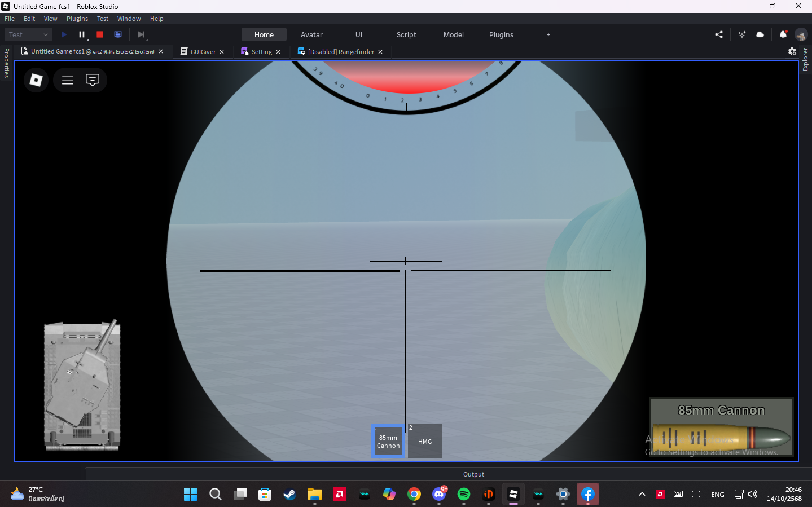Open Copilot from the taskbar

[x=389, y=494]
